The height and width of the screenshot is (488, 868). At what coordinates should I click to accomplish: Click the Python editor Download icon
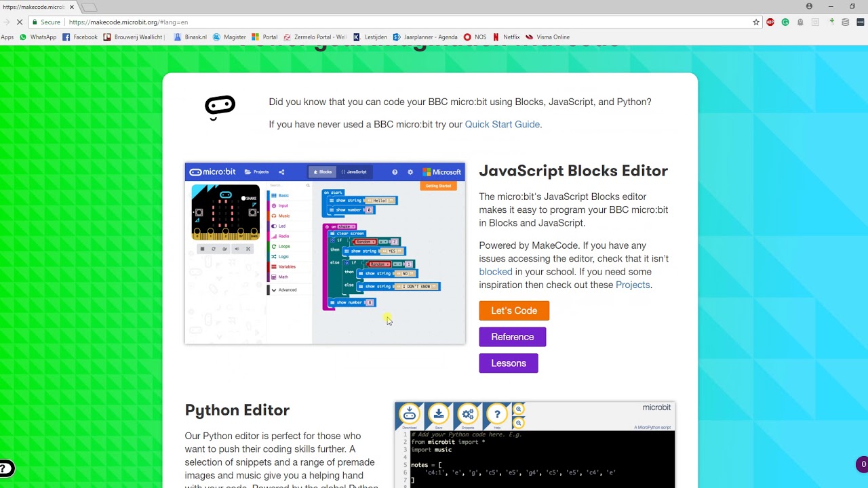409,414
